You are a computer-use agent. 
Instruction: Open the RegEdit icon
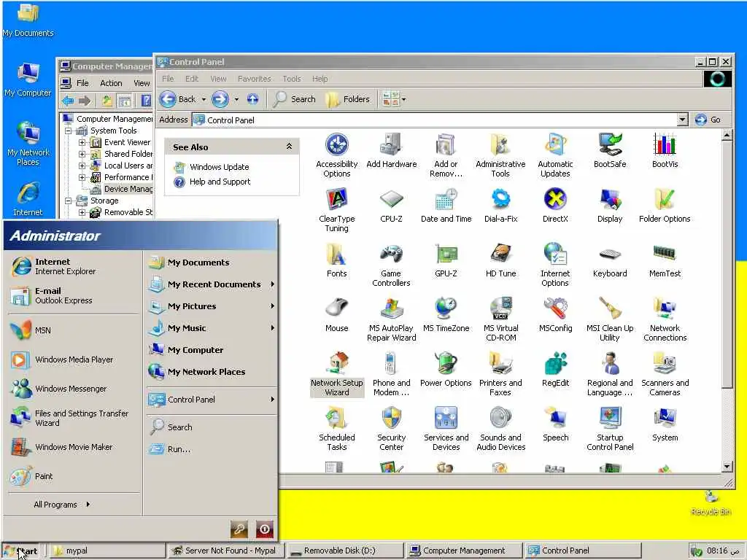pos(555,370)
